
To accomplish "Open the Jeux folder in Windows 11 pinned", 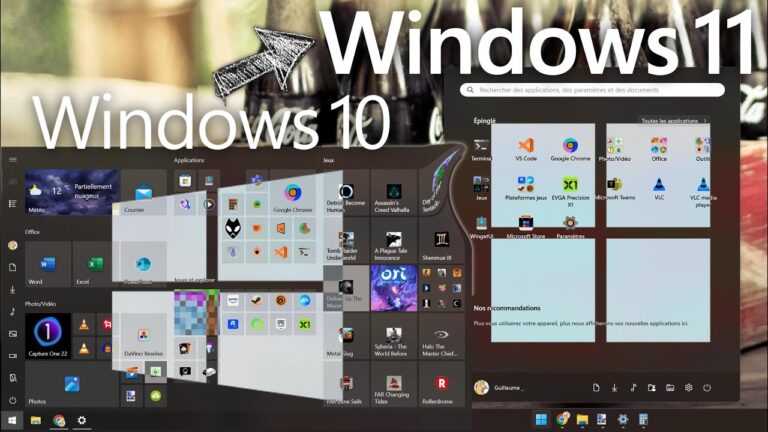I will point(481,189).
